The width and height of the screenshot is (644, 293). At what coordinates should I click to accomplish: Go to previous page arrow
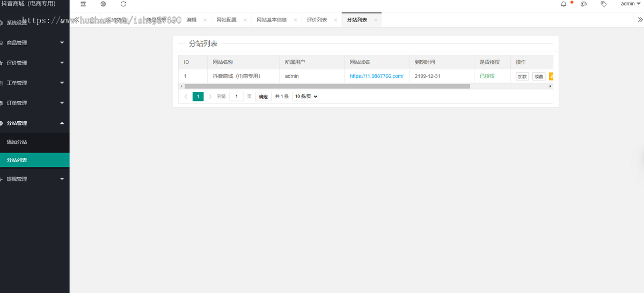[x=186, y=97]
